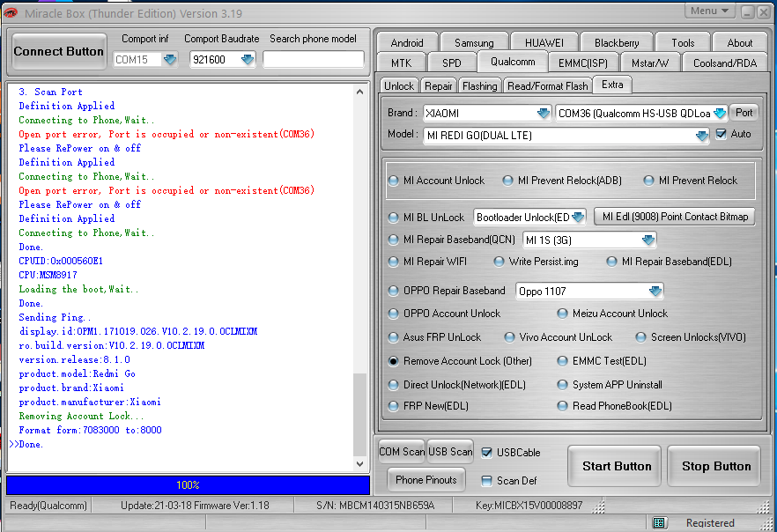The image size is (777, 532).
Task: Open the Oppo 1107 model dropdown
Action: tap(655, 292)
